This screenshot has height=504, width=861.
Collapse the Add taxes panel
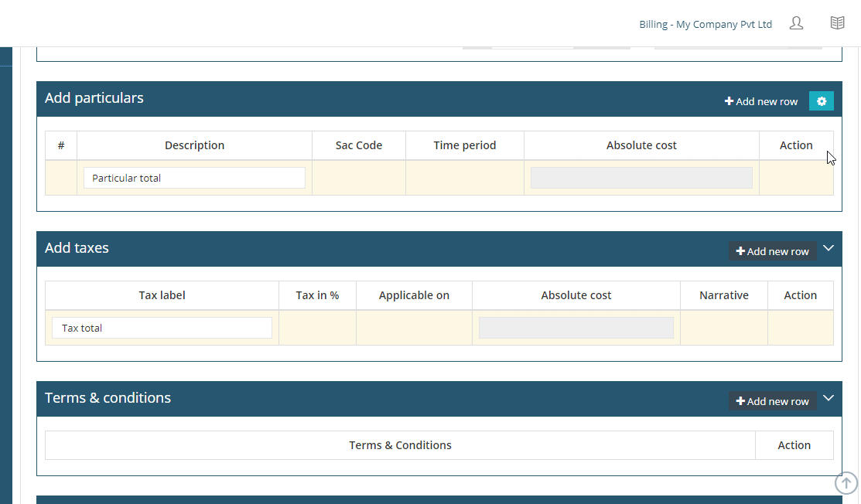pyautogui.click(x=829, y=248)
